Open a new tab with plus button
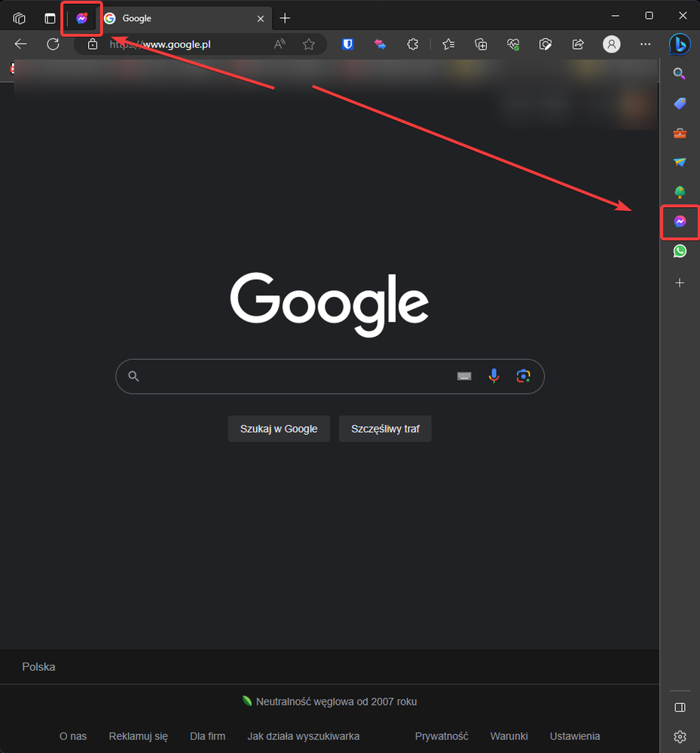The height and width of the screenshot is (753, 700). pyautogui.click(x=285, y=18)
